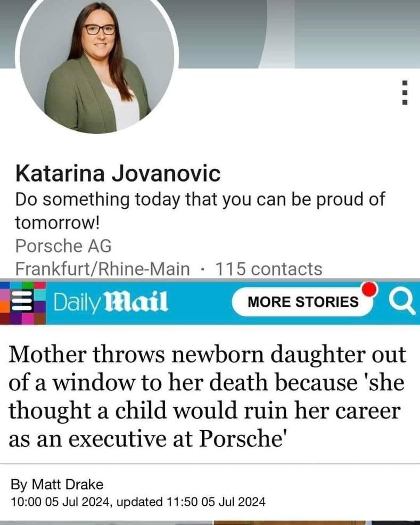
Task: Click the red notification dot
Action: click(369, 289)
